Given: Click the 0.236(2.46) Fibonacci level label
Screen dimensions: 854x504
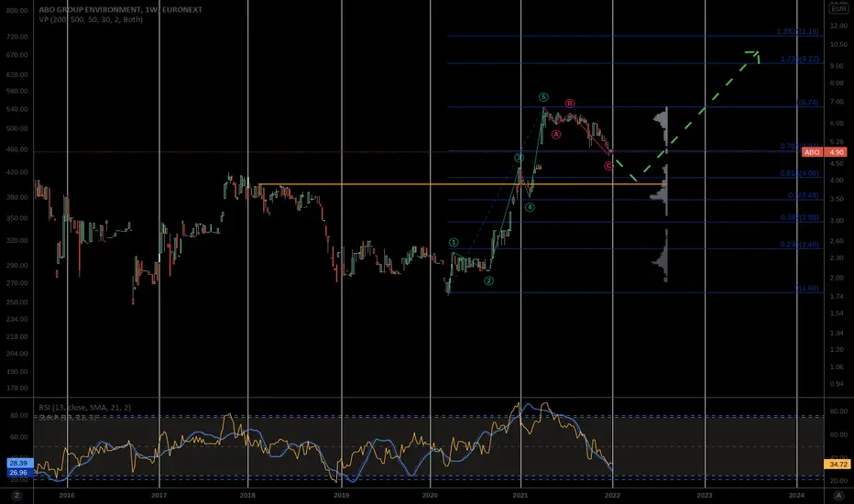Looking at the screenshot, I should pyautogui.click(x=800, y=245).
